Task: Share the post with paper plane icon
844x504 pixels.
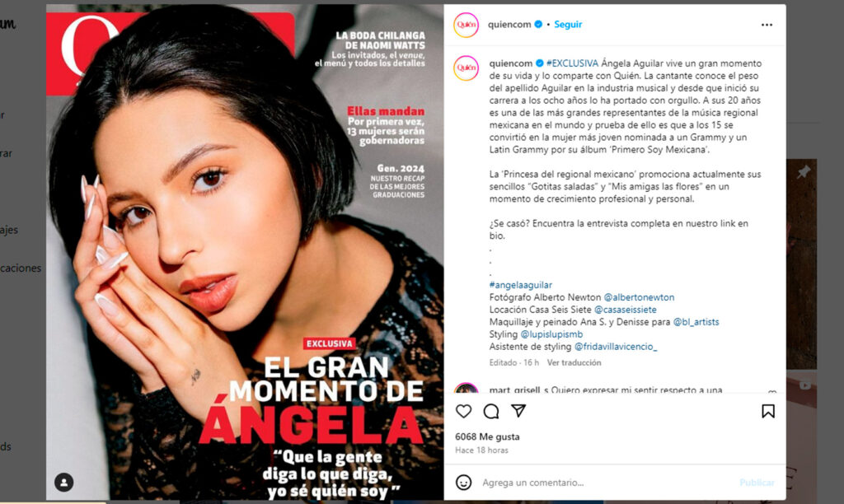Action: tap(518, 411)
